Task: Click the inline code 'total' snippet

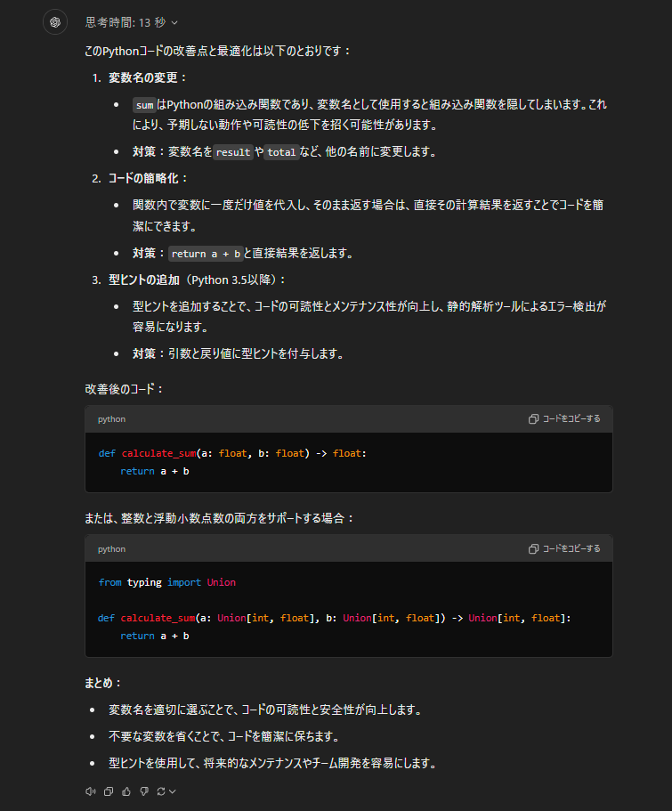Action: pos(281,152)
